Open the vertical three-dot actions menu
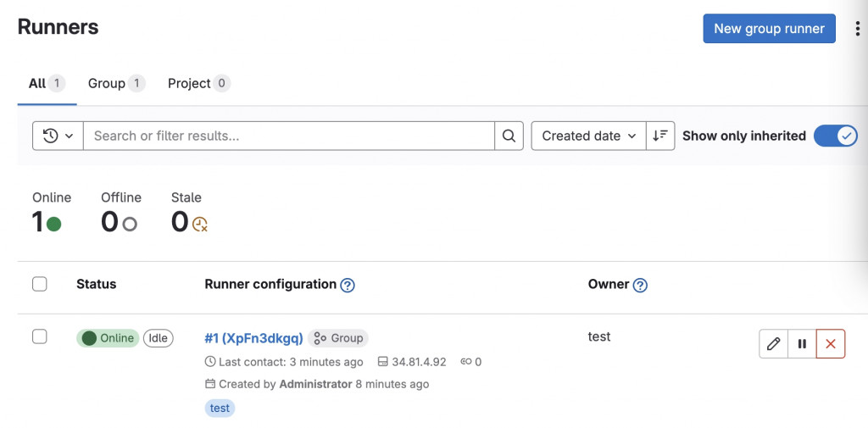 (857, 29)
